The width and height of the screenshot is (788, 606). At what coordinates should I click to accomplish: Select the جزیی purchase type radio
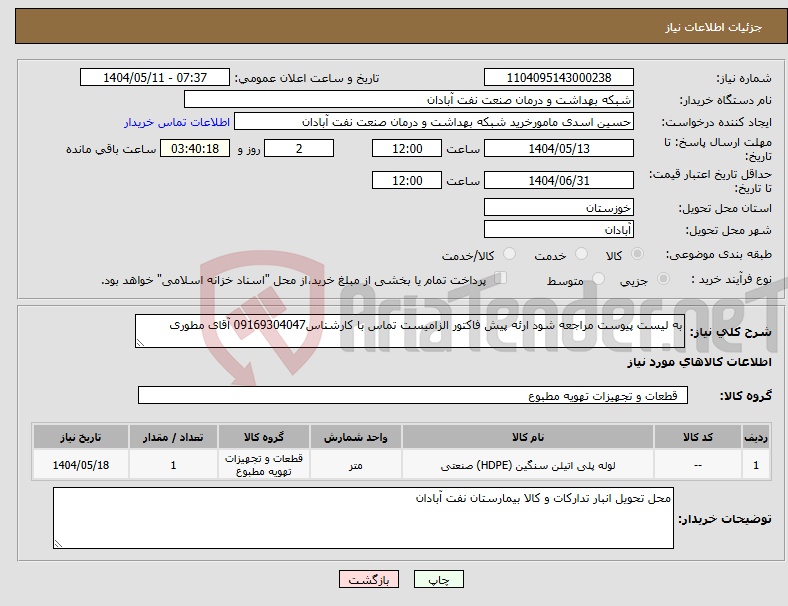click(x=663, y=279)
